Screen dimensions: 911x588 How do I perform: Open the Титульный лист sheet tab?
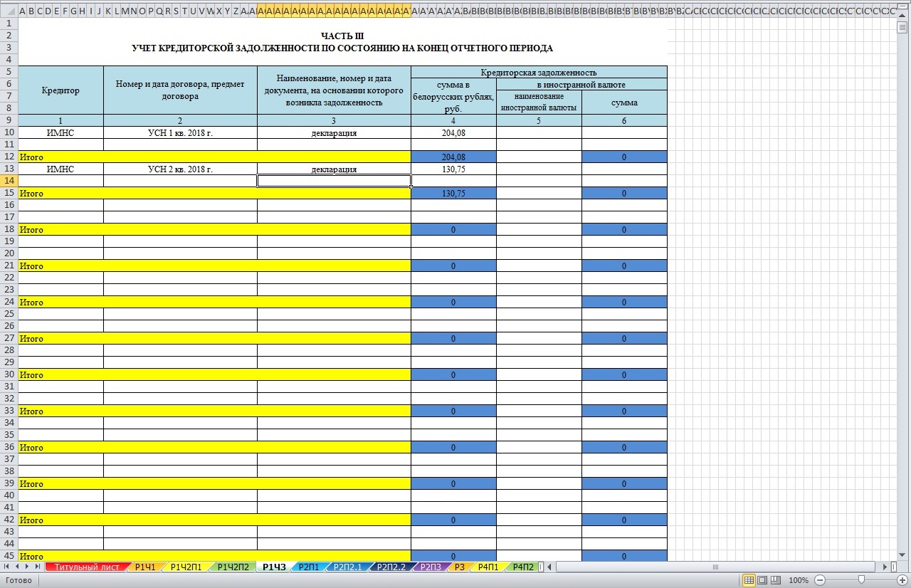88,567
